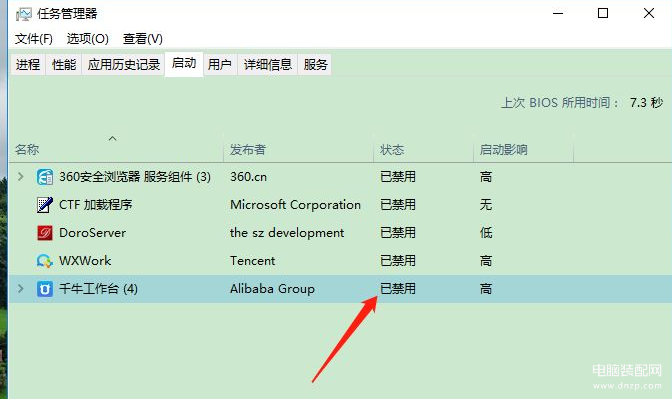Select the red DoroServer icon

(x=45, y=233)
